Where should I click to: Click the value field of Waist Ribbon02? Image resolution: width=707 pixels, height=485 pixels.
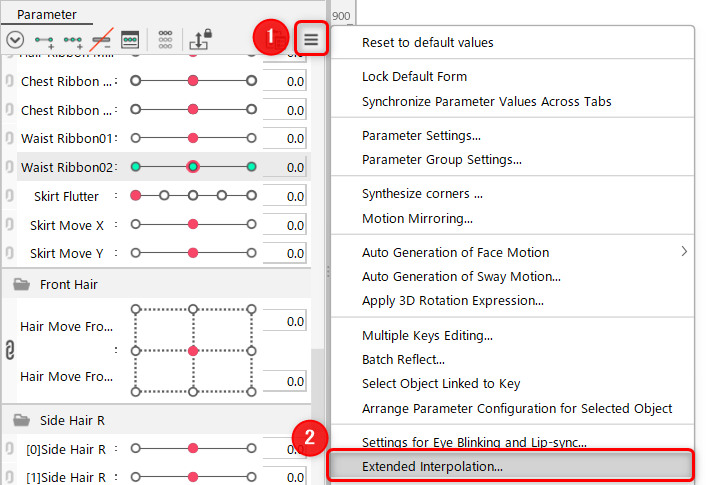[285, 167]
